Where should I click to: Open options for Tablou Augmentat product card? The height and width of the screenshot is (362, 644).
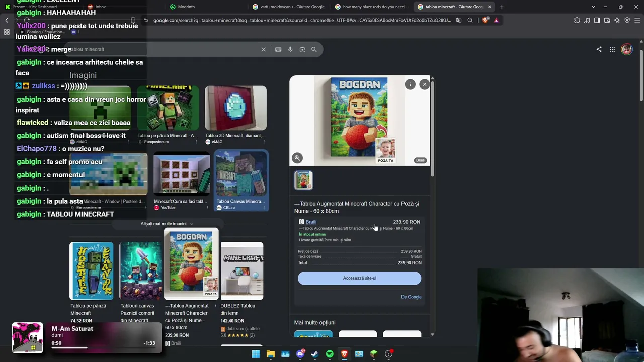(x=215, y=306)
